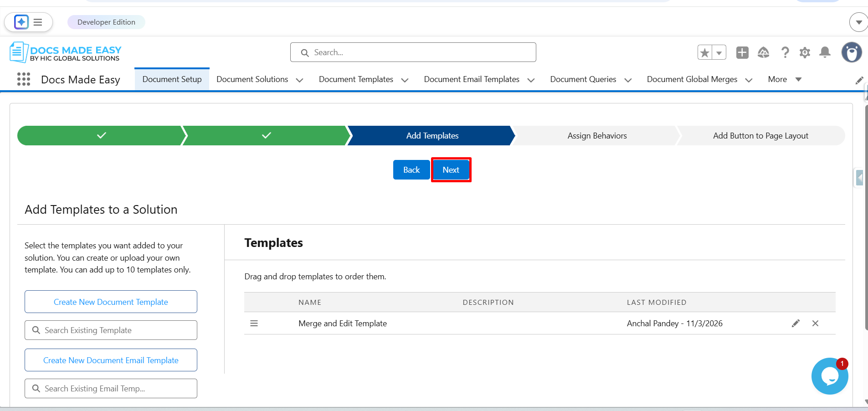Open the Document Queries tab
The height and width of the screenshot is (411, 868).
(x=583, y=79)
